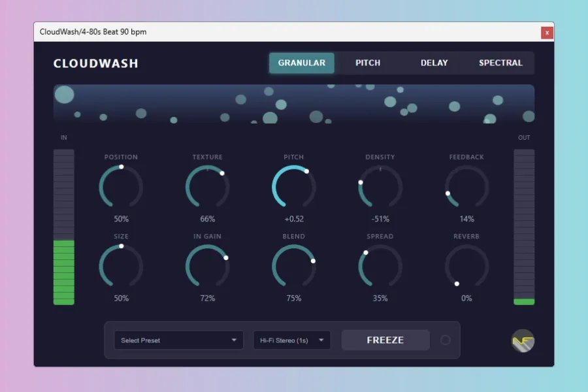Click the DENSITY knob

point(380,188)
